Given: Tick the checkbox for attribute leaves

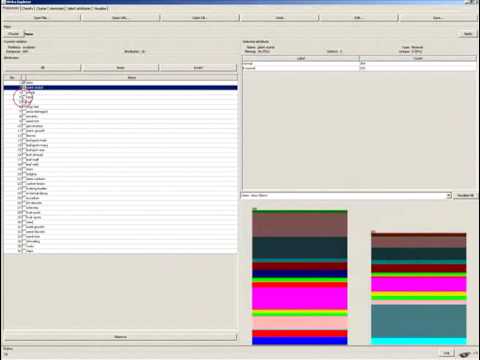Looking at the screenshot, I should tap(23, 136).
